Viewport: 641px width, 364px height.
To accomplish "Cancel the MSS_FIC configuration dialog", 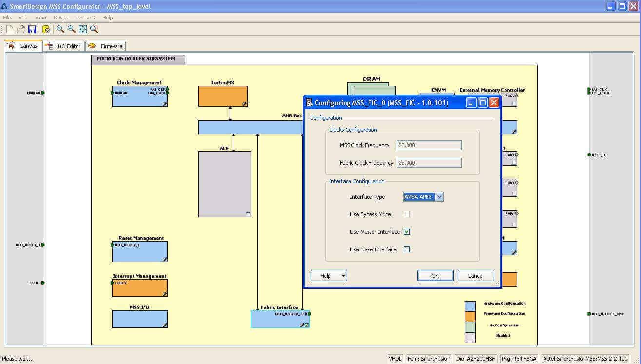I will point(476,276).
